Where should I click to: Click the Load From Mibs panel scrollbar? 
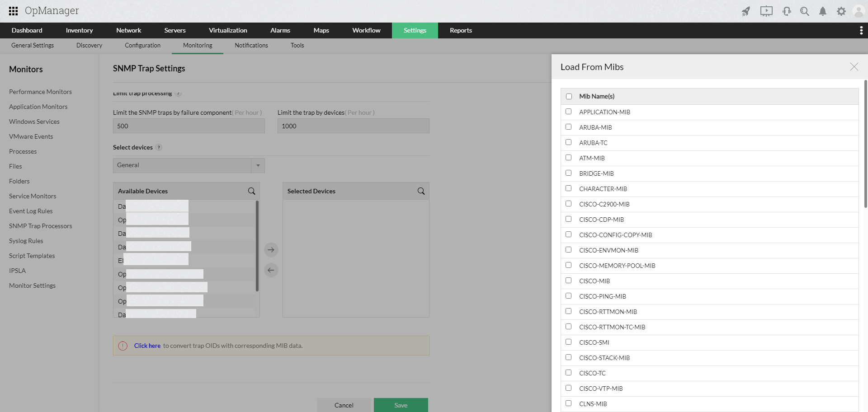[866, 144]
